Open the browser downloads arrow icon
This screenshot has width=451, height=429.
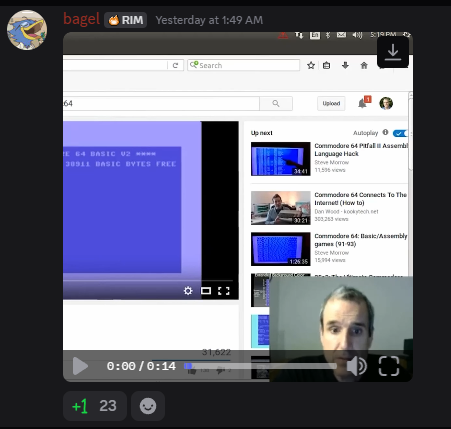345,65
